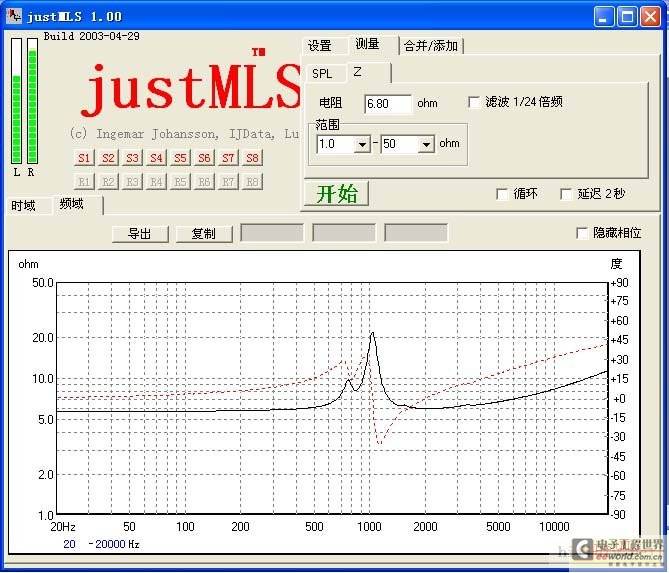Switch to the 时域 time domain tab
The height and width of the screenshot is (573, 669).
[x=28, y=206]
